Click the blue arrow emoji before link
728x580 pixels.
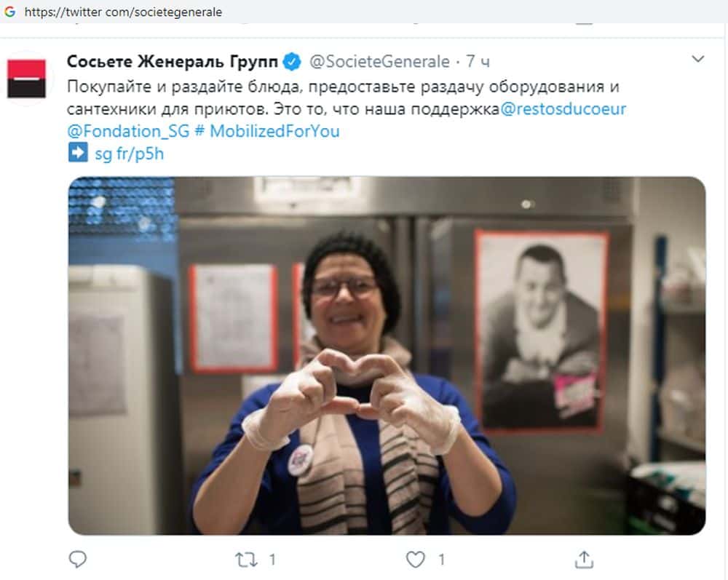(x=78, y=153)
